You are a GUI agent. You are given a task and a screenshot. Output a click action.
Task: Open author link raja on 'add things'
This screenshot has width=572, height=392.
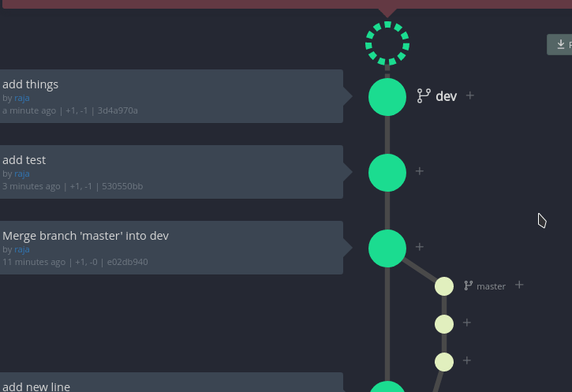coord(22,98)
